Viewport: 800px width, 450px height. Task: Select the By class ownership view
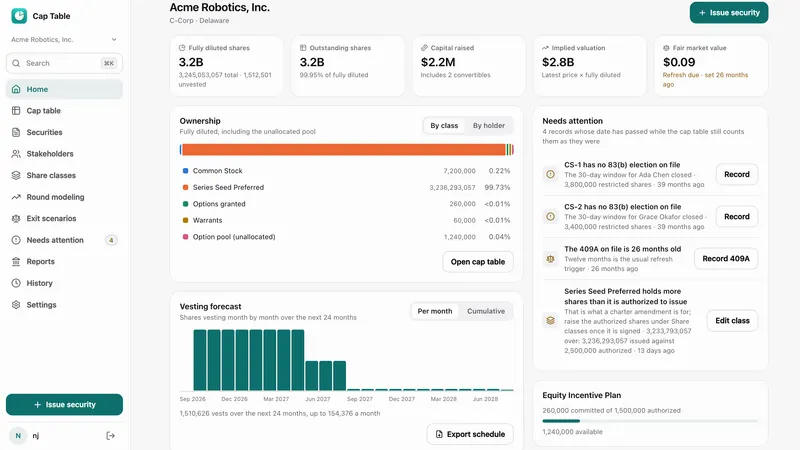point(444,126)
